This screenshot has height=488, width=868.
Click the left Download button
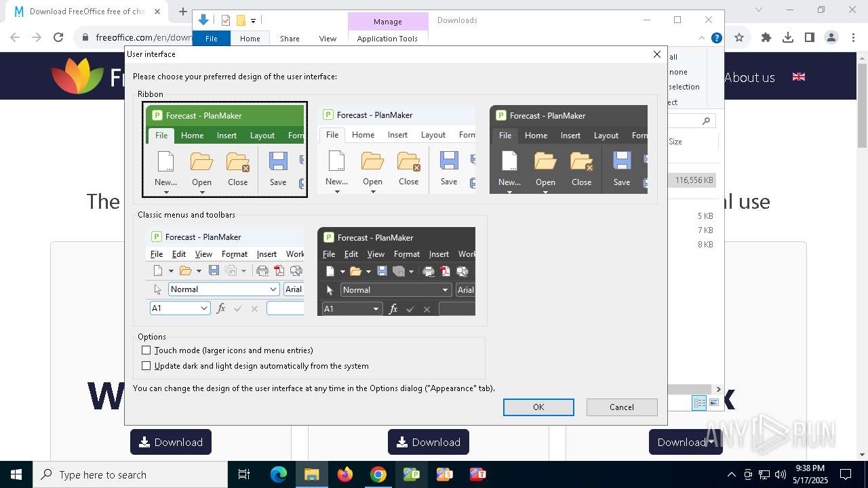click(171, 442)
